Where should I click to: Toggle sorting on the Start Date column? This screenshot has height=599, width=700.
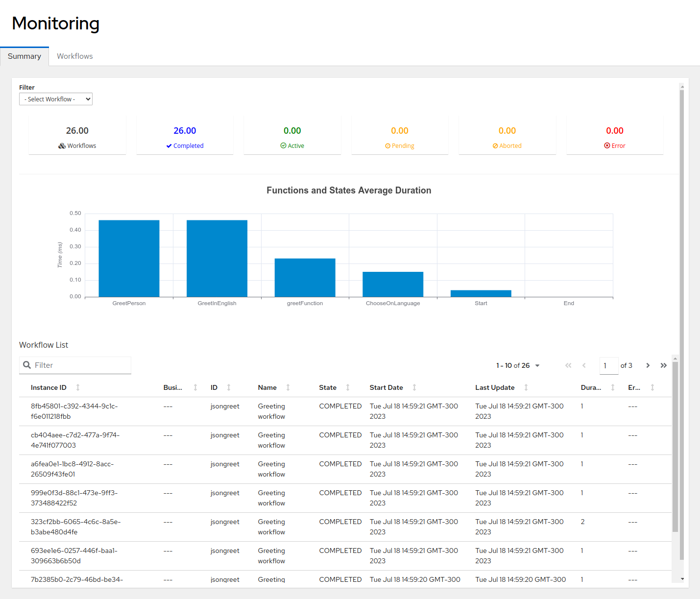coord(414,387)
